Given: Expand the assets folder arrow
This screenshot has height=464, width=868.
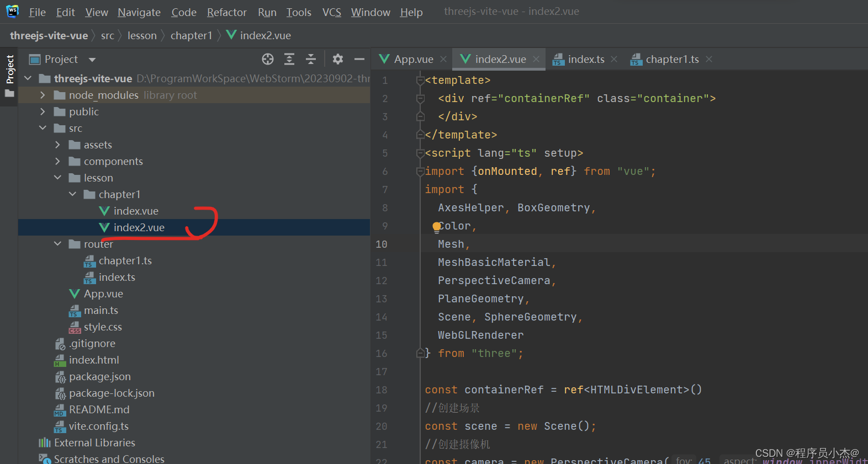Looking at the screenshot, I should tap(57, 145).
